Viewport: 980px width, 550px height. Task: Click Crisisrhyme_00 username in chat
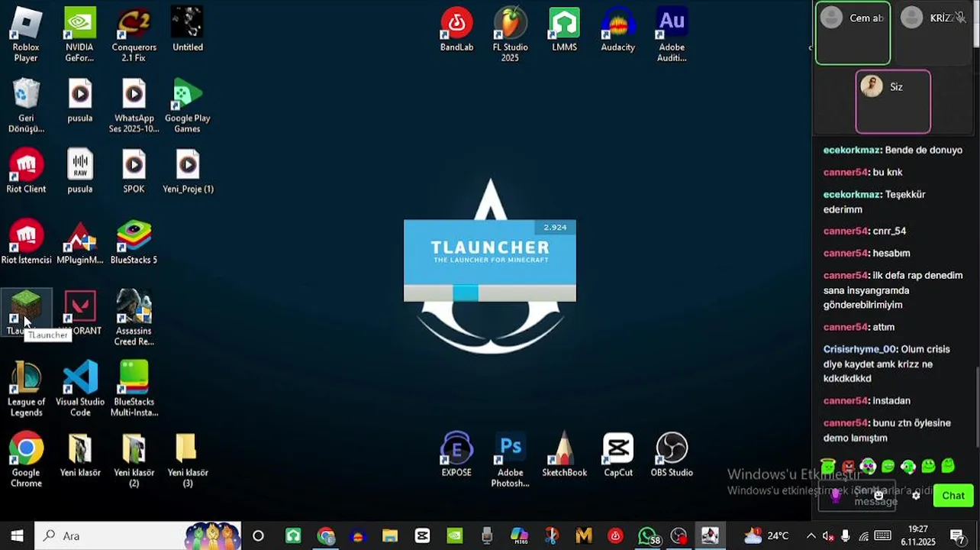[859, 350]
